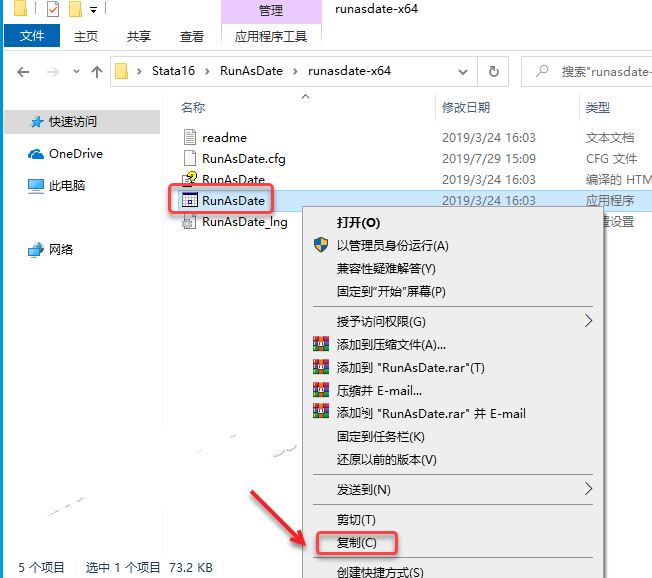Open the recent locations dropdown arrow
Image resolution: width=652 pixels, height=578 pixels.
point(76,72)
